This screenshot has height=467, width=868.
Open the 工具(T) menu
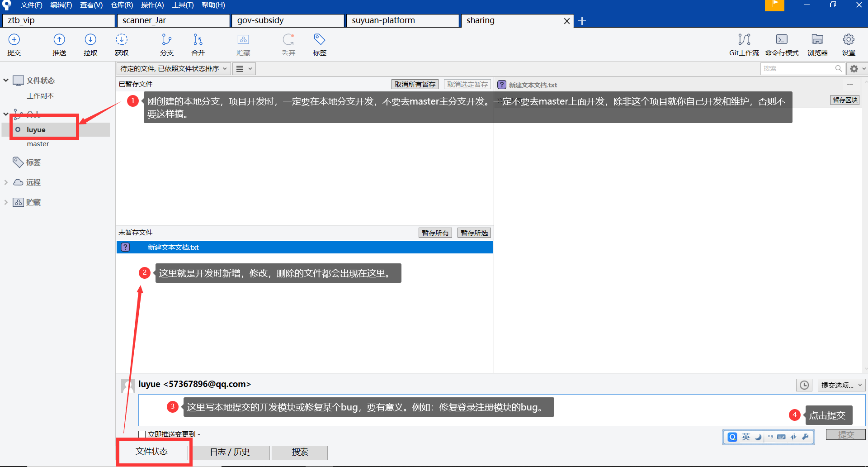(183, 5)
